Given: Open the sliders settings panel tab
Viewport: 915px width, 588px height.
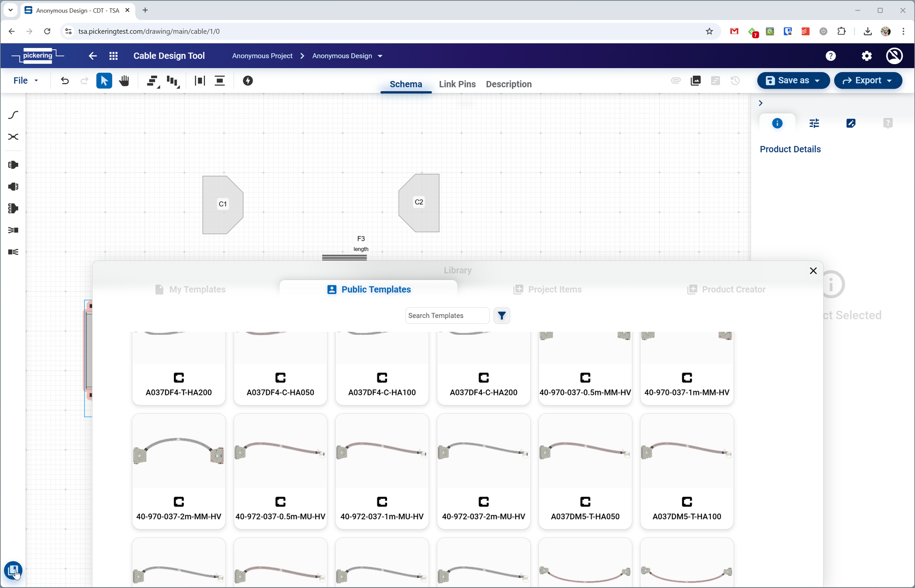Looking at the screenshot, I should (814, 123).
